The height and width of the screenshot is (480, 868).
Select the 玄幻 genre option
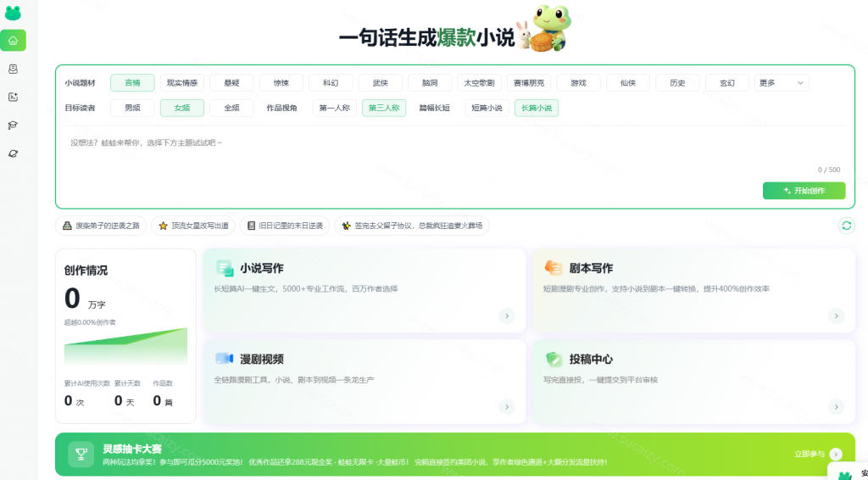(726, 83)
